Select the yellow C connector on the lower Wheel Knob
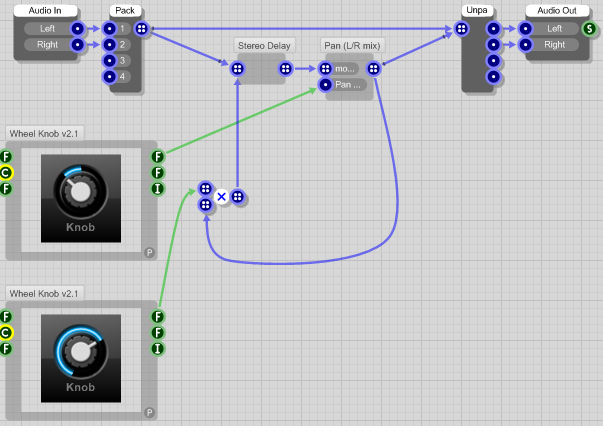This screenshot has width=603, height=426. point(6,333)
